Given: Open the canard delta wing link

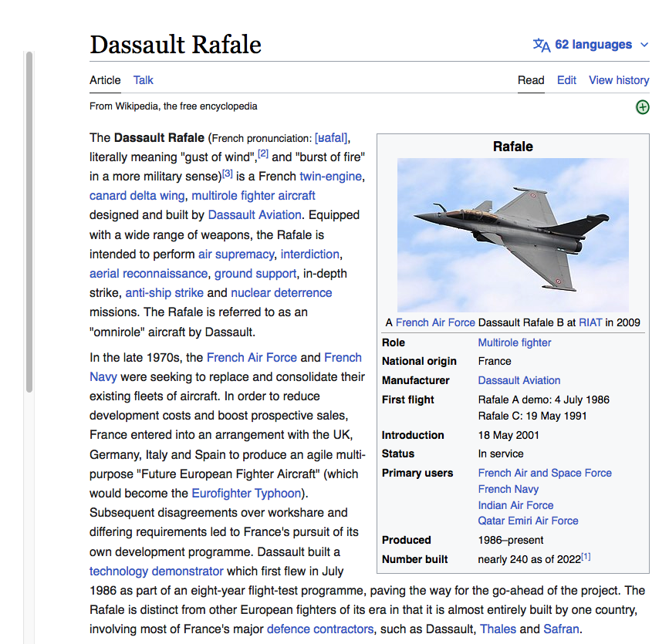Looking at the screenshot, I should tap(137, 196).
